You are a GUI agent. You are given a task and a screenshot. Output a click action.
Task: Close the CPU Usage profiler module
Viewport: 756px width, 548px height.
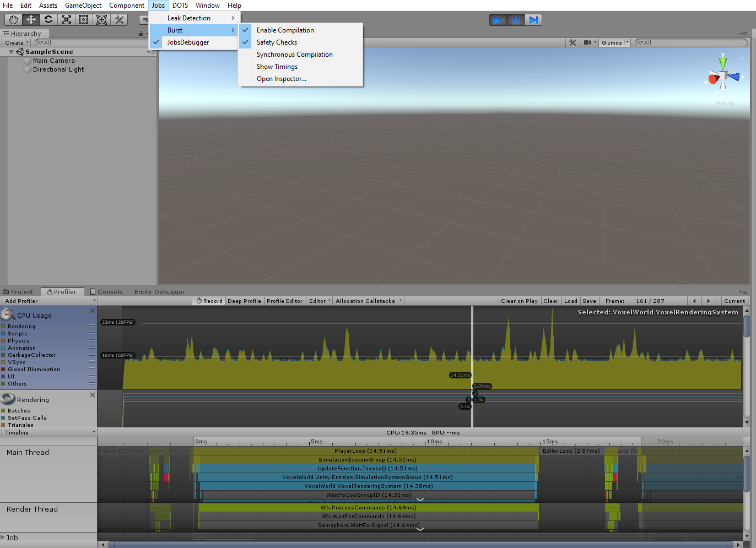point(93,311)
